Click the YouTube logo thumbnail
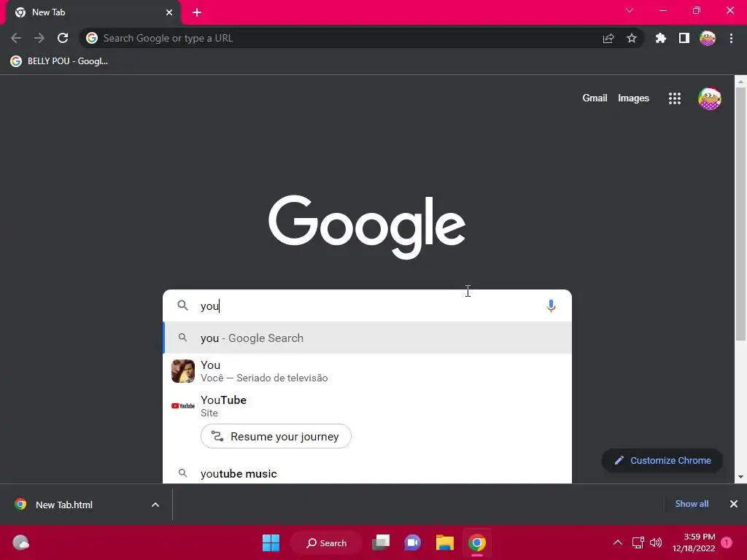 [183, 405]
